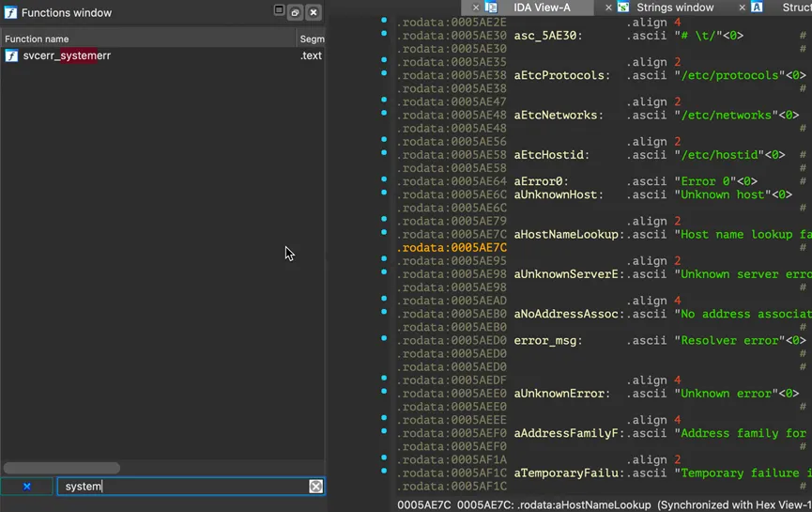
Task: Click the aEtcHostid label
Action: click(552, 155)
